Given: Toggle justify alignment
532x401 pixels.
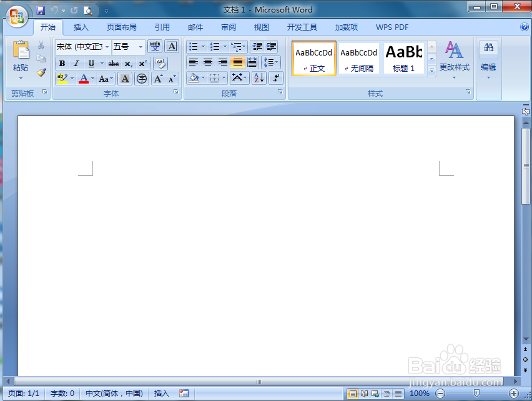Looking at the screenshot, I should 237,62.
